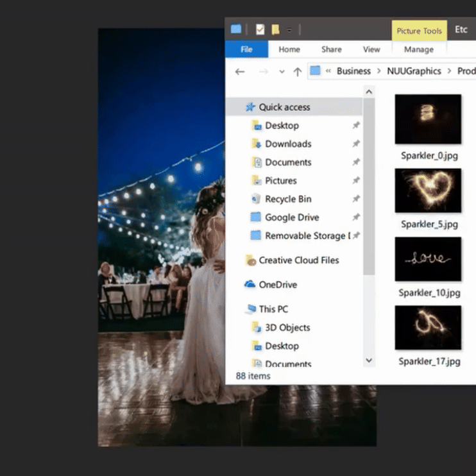Click the Back navigation arrow
Image resolution: width=476 pixels, height=476 pixels.
point(240,72)
